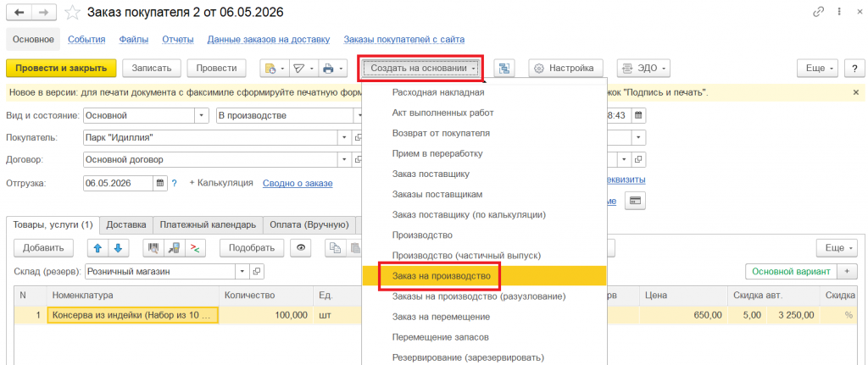Open the События section link
Screen dimensions: 868x365
click(x=86, y=39)
